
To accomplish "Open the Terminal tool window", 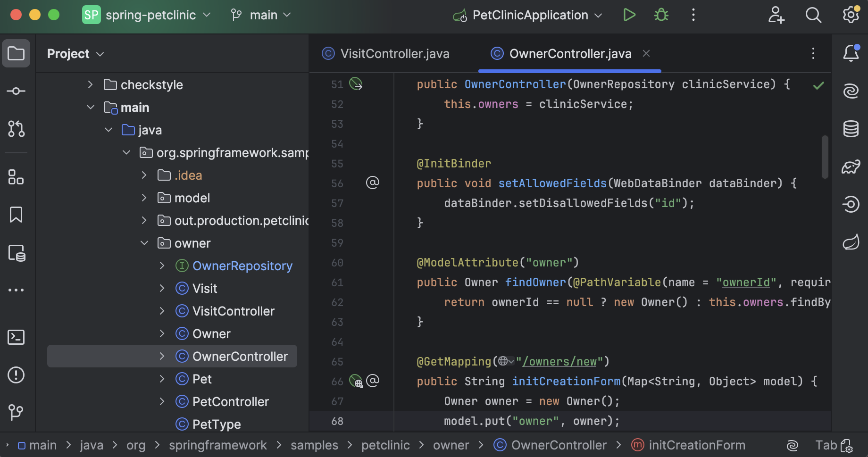I will [x=16, y=337].
